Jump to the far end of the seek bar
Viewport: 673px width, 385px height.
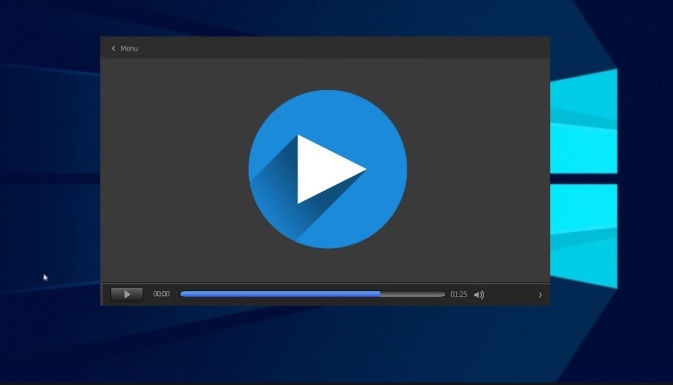(x=443, y=294)
